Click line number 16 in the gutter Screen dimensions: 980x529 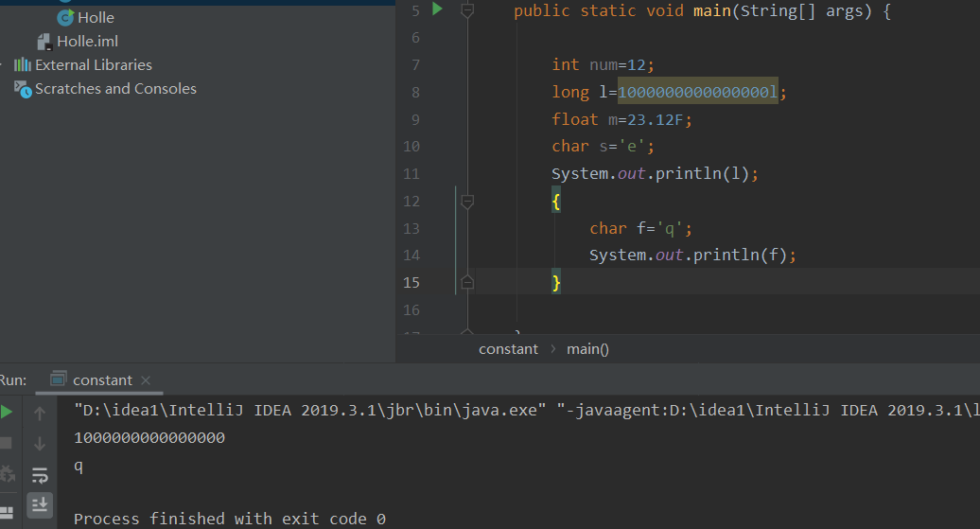(x=411, y=310)
